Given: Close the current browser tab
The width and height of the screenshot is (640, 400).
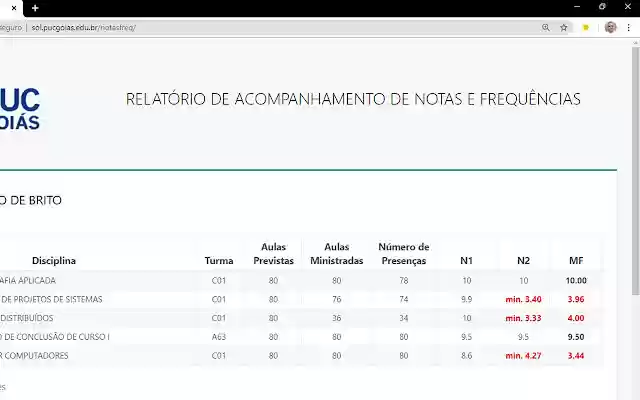Looking at the screenshot, I should point(14,8).
